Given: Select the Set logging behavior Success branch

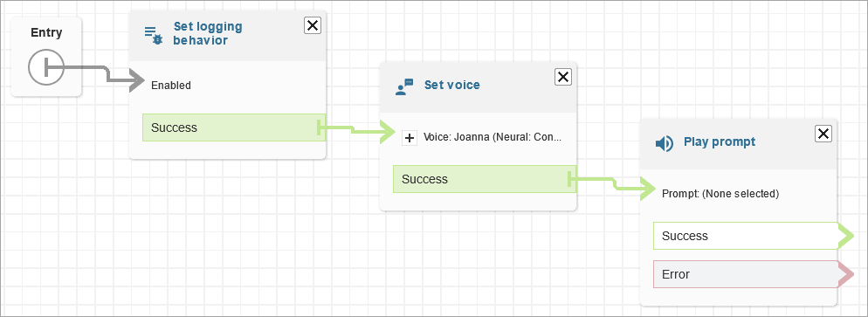Looking at the screenshot, I should pyautogui.click(x=234, y=127).
